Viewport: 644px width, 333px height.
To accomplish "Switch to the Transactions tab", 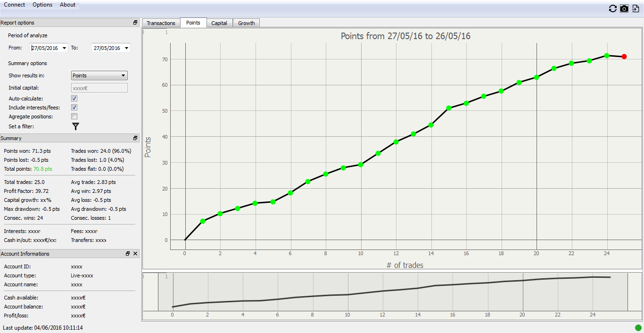I will 161,23.
